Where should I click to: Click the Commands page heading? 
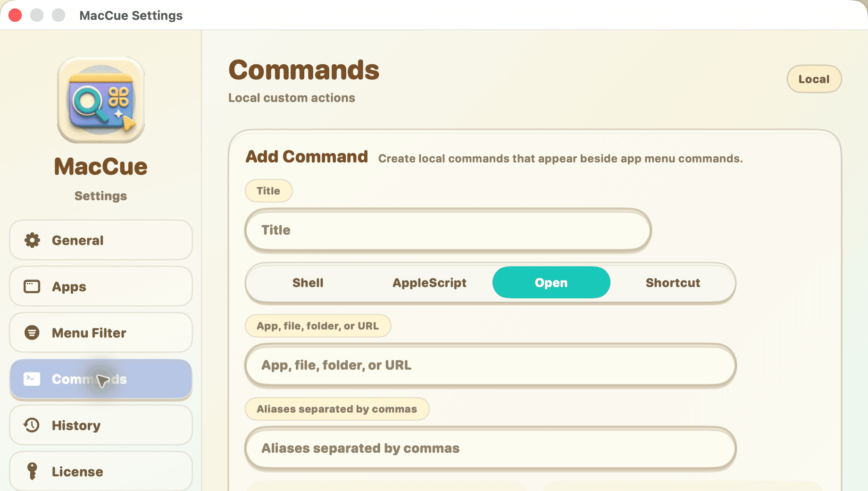click(304, 70)
